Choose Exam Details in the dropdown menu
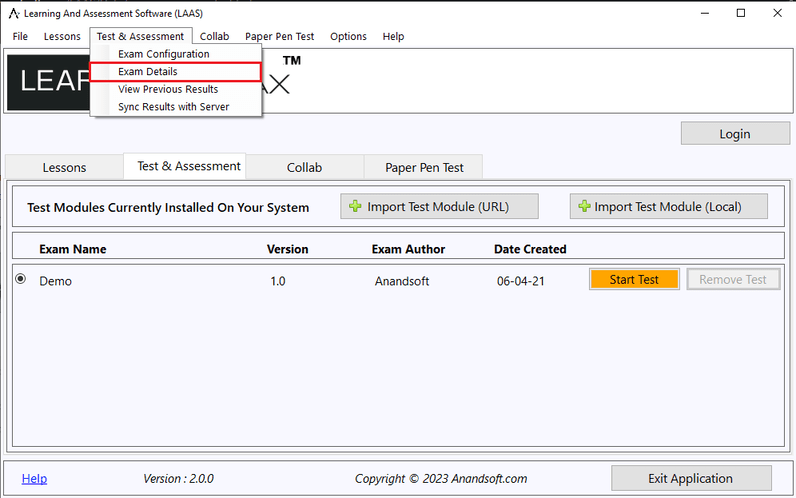 148,72
